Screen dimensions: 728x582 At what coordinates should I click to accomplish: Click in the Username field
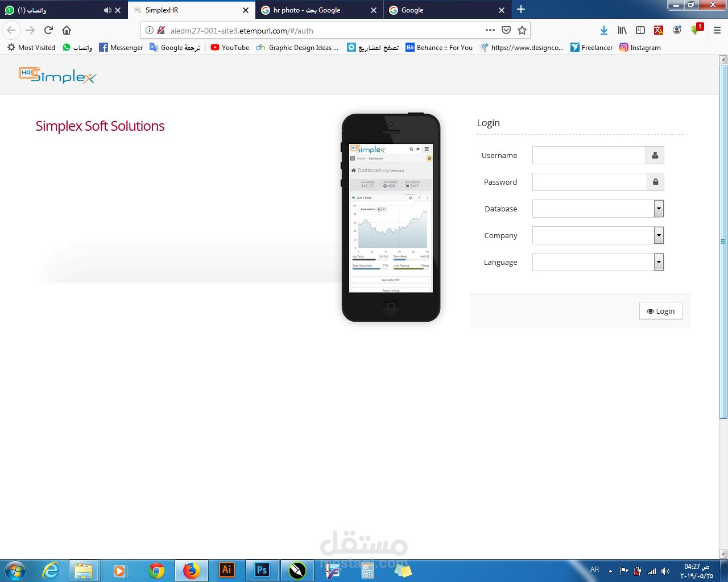click(x=589, y=155)
